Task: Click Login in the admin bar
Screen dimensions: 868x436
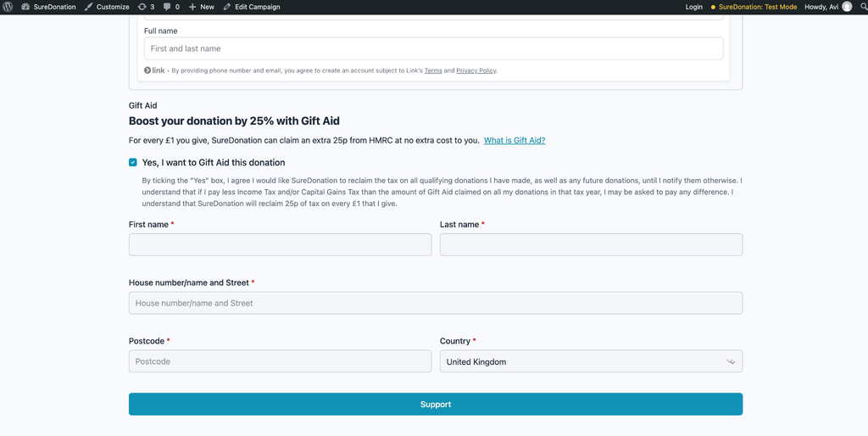Action: (x=693, y=7)
